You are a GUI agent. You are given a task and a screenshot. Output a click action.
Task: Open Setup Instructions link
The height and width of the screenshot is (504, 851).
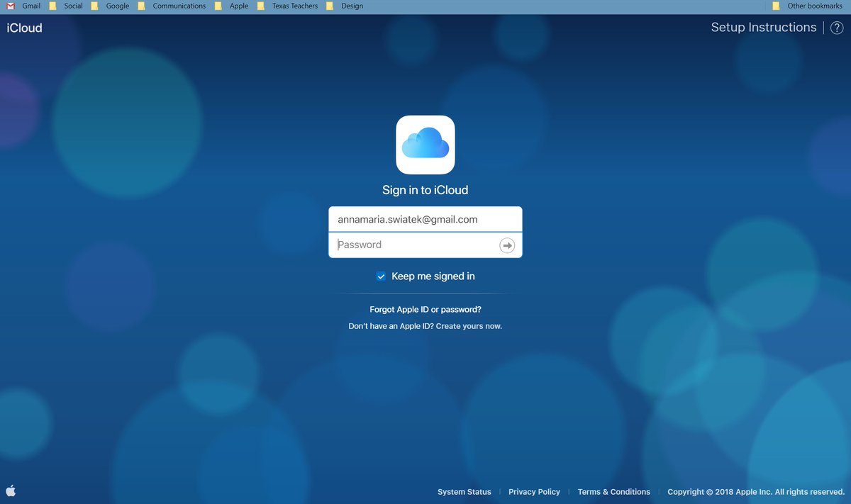tap(764, 28)
